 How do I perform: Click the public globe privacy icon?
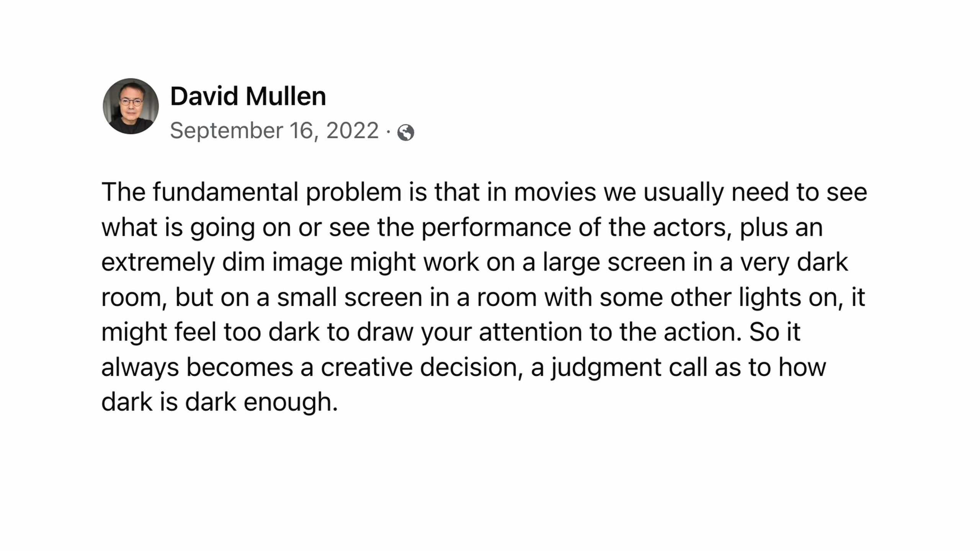[405, 133]
